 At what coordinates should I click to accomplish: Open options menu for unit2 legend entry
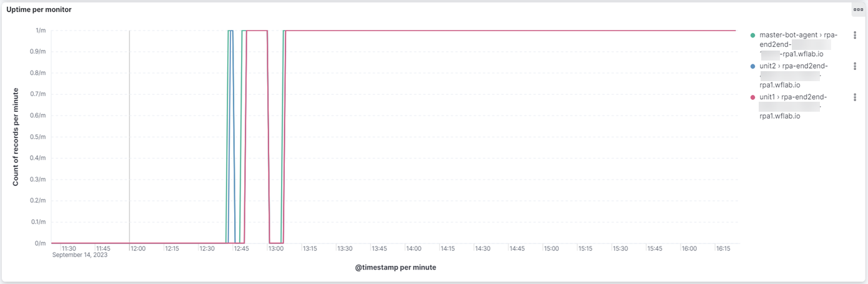[x=855, y=66]
